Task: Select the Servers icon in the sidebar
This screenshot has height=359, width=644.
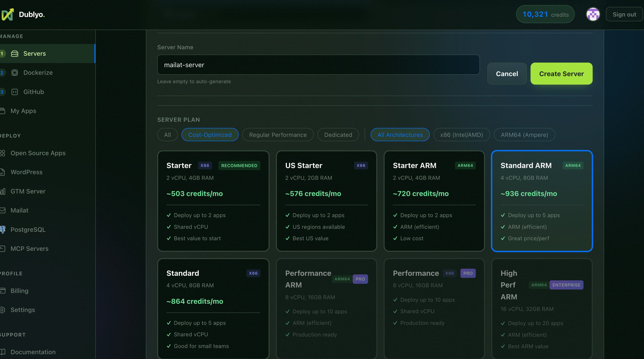Action: [15, 53]
